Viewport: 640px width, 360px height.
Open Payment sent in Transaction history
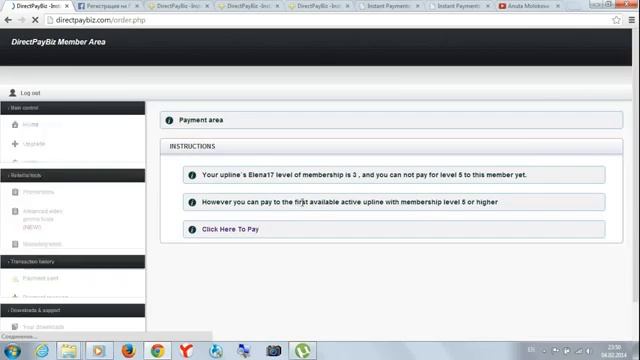[40, 278]
